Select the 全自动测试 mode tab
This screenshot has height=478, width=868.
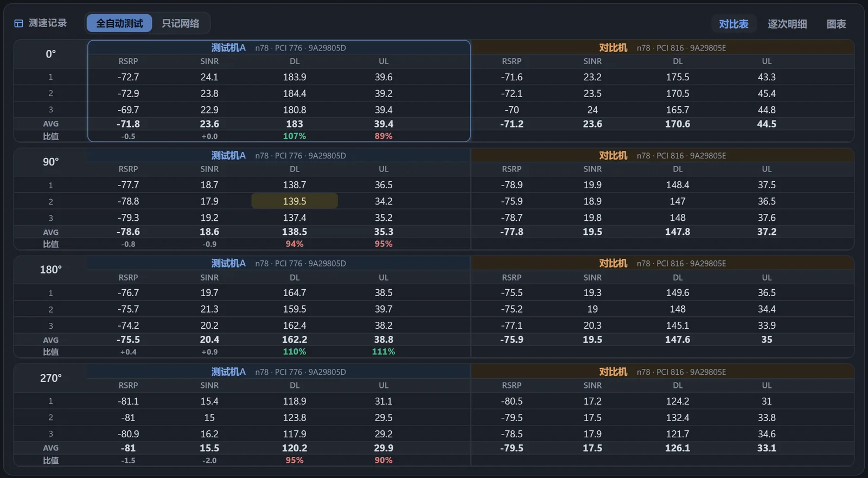[x=119, y=23]
